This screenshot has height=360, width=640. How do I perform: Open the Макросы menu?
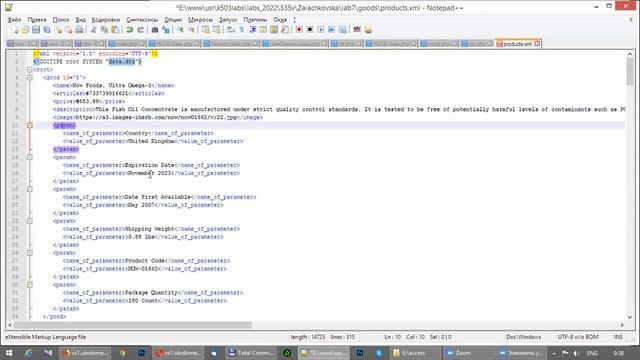200,20
